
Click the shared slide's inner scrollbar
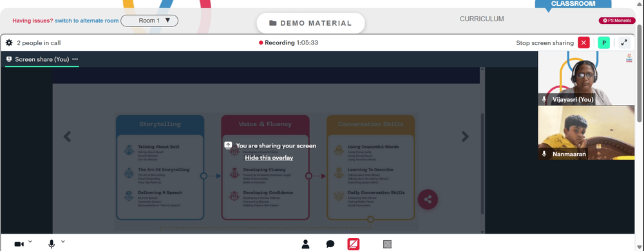[482, 164]
